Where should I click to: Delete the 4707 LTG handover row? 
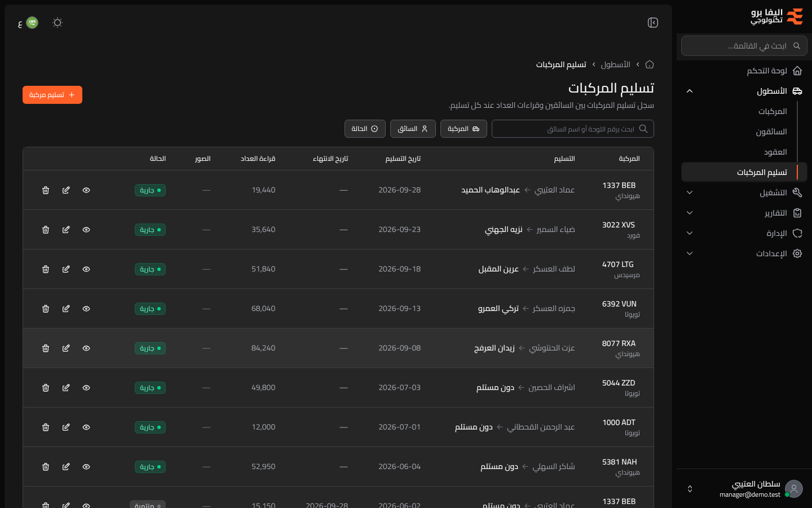tap(46, 269)
